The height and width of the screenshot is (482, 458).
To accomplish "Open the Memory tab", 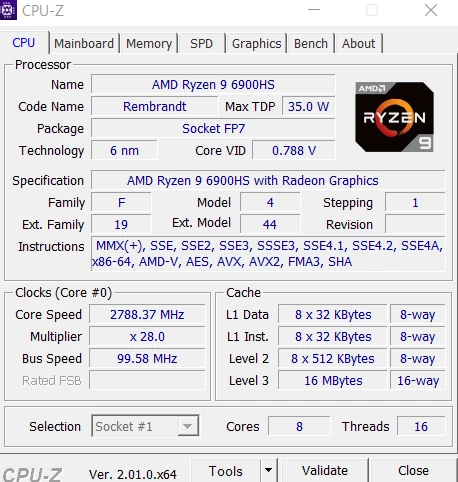I will [x=149, y=43].
